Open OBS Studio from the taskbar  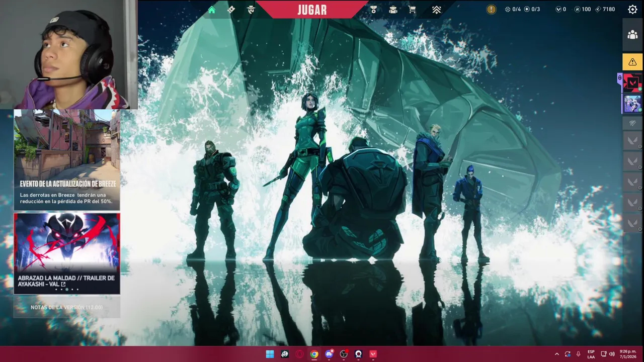(344, 354)
